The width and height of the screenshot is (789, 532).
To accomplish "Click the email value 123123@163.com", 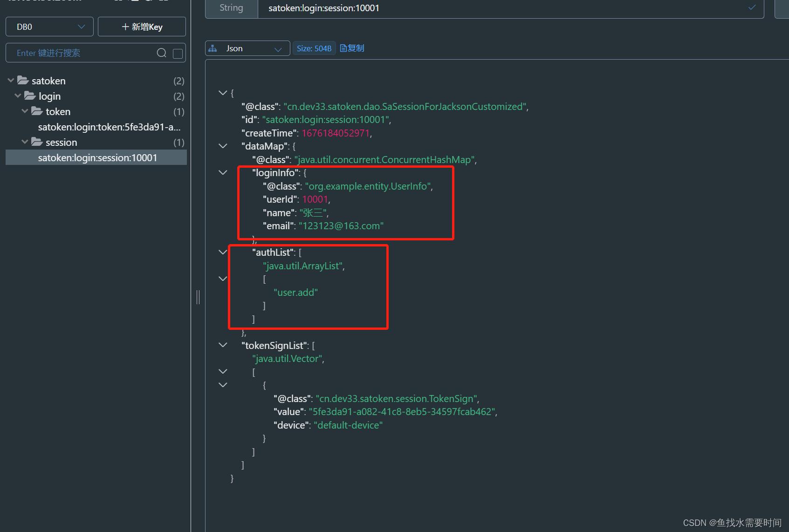I will click(x=341, y=226).
